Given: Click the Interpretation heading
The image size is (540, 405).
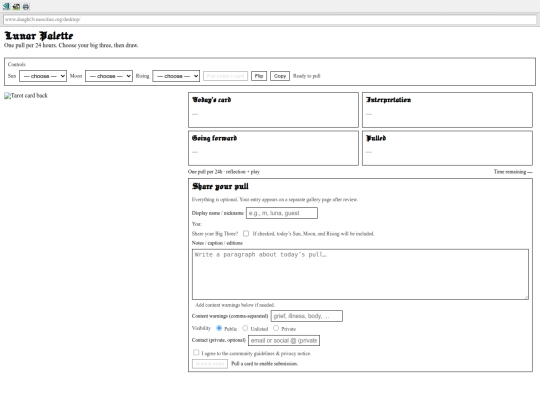Looking at the screenshot, I should tap(388, 100).
